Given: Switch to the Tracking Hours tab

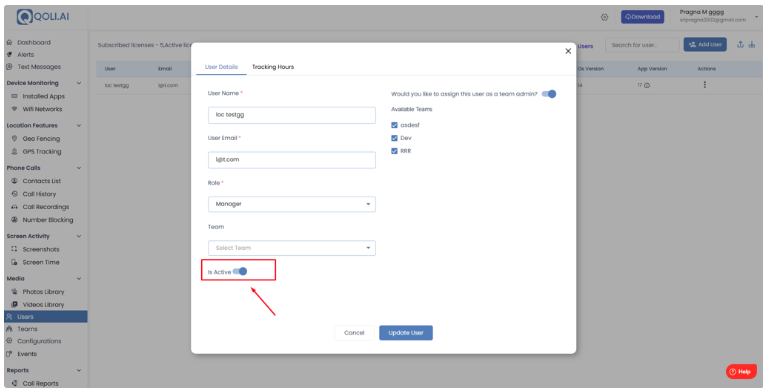Looking at the screenshot, I should pyautogui.click(x=273, y=67).
